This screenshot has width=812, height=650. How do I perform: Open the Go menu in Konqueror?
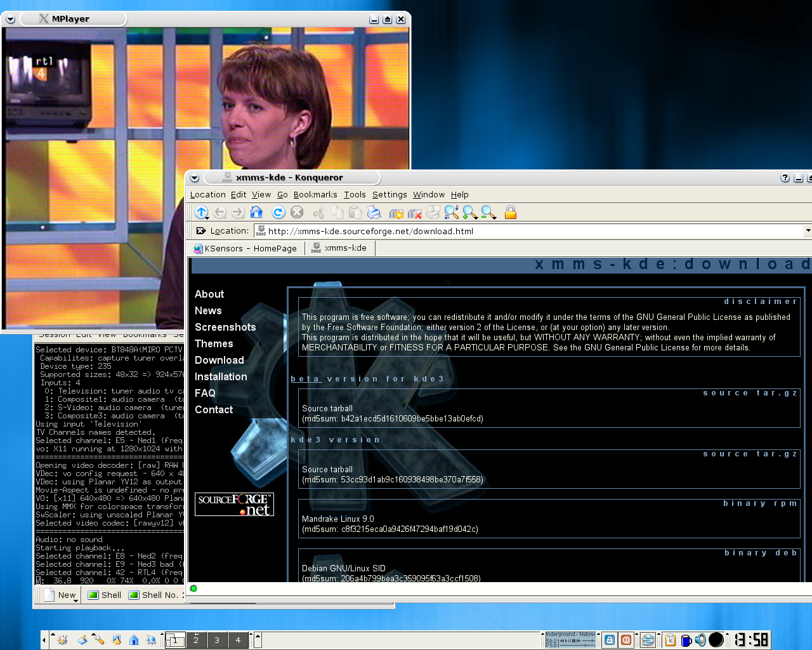(x=282, y=195)
